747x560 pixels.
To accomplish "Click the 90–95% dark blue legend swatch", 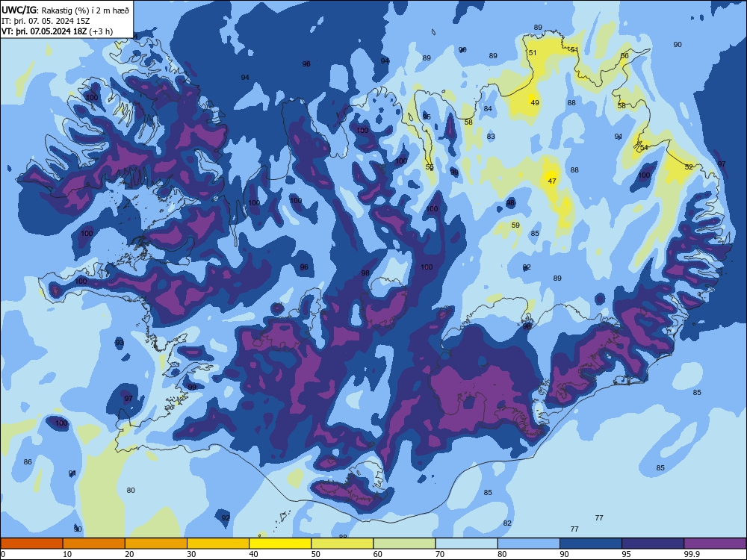I will coord(591,544).
